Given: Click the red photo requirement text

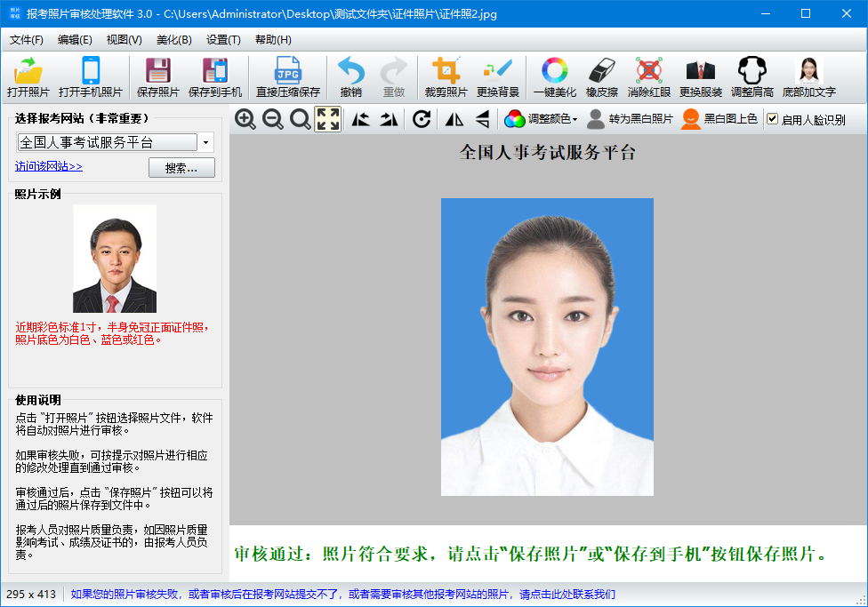Looking at the screenshot, I should point(112,333).
